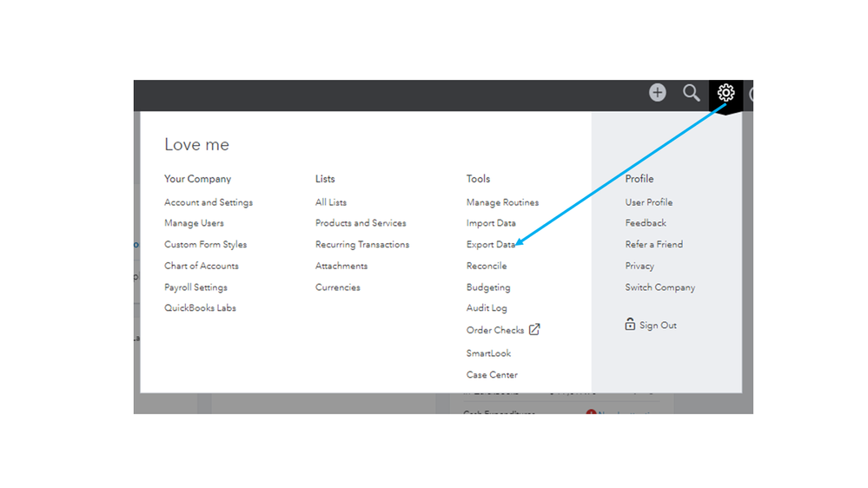
Task: Click the lock icon next to Sign Out
Action: (x=630, y=324)
